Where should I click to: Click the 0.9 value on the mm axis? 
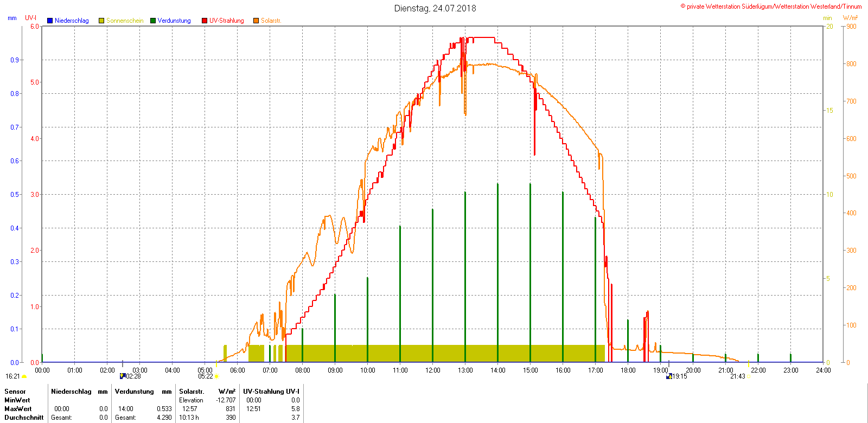pos(15,60)
